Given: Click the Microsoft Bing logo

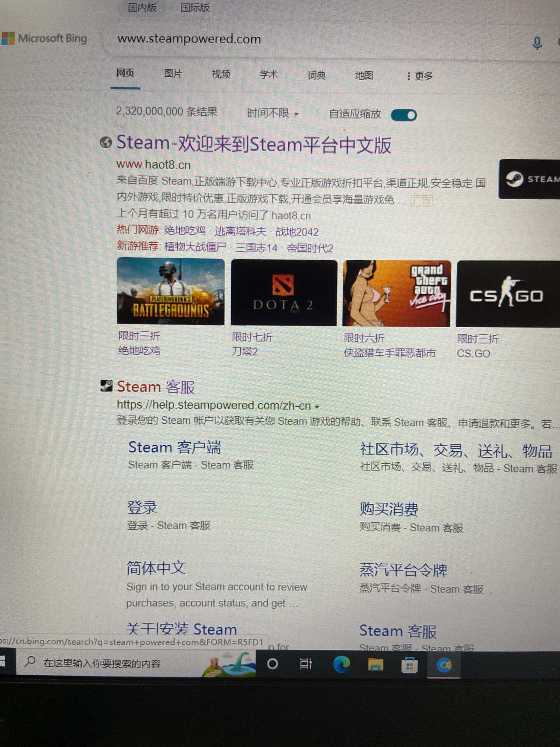Looking at the screenshot, I should tap(44, 38).
